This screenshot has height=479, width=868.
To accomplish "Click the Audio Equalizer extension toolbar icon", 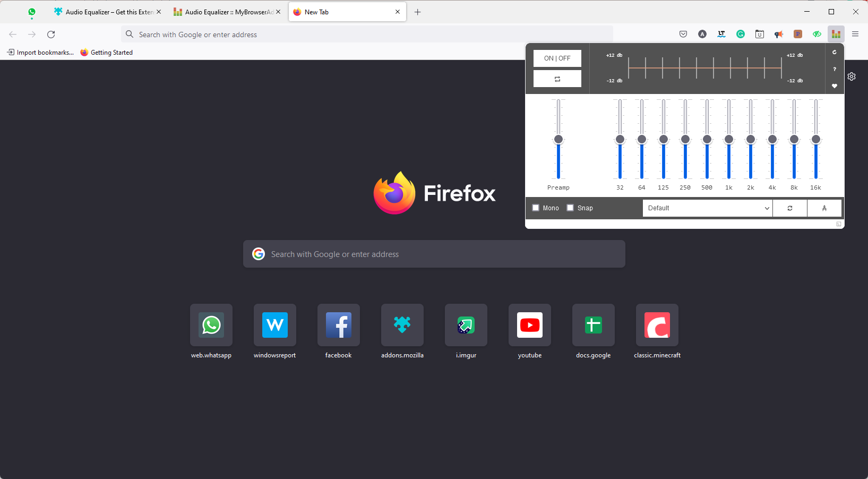I will (x=836, y=34).
